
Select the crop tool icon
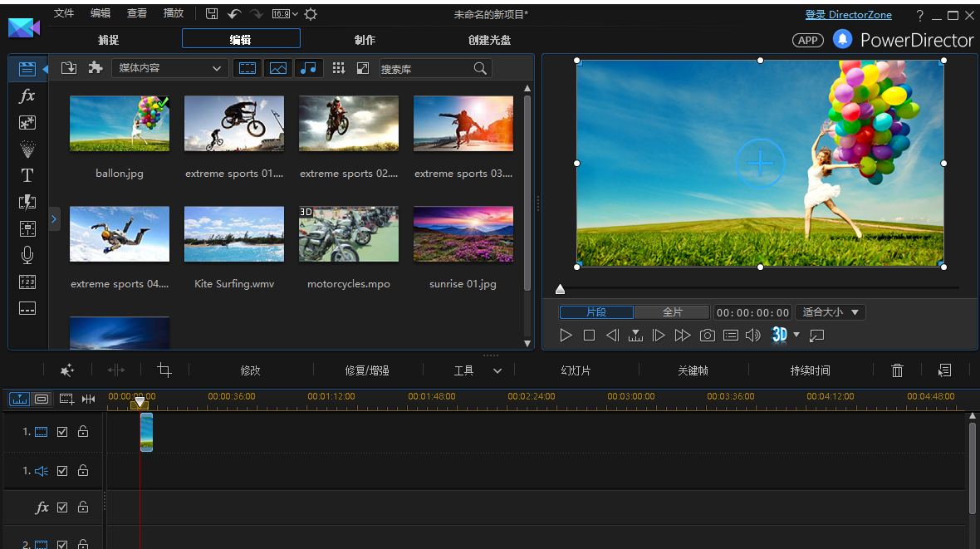pos(164,370)
